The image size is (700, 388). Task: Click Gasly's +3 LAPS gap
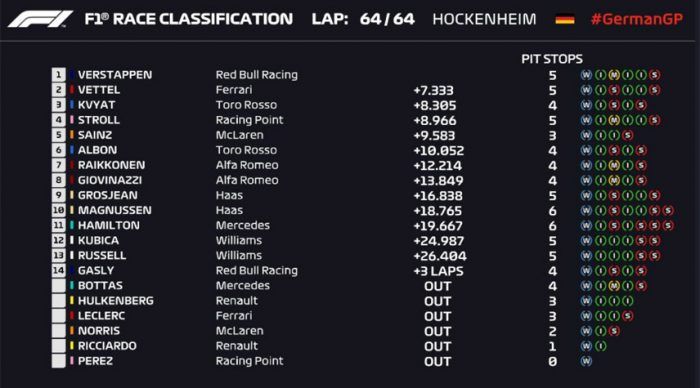click(x=438, y=271)
